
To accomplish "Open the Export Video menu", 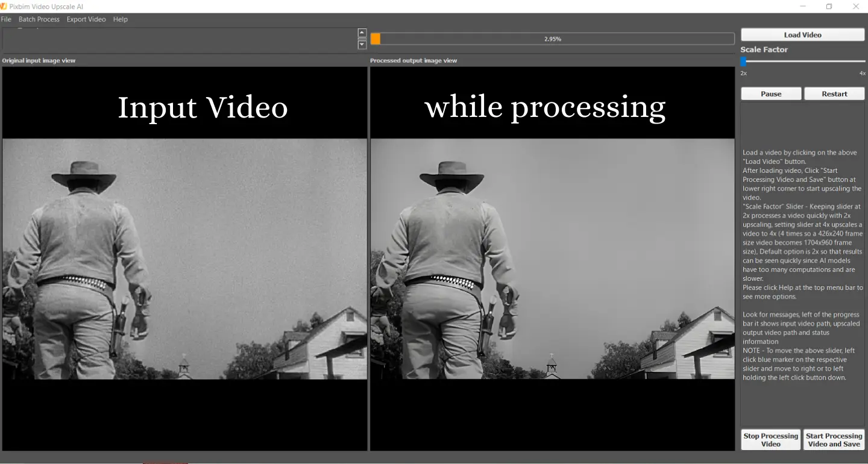I will point(86,19).
